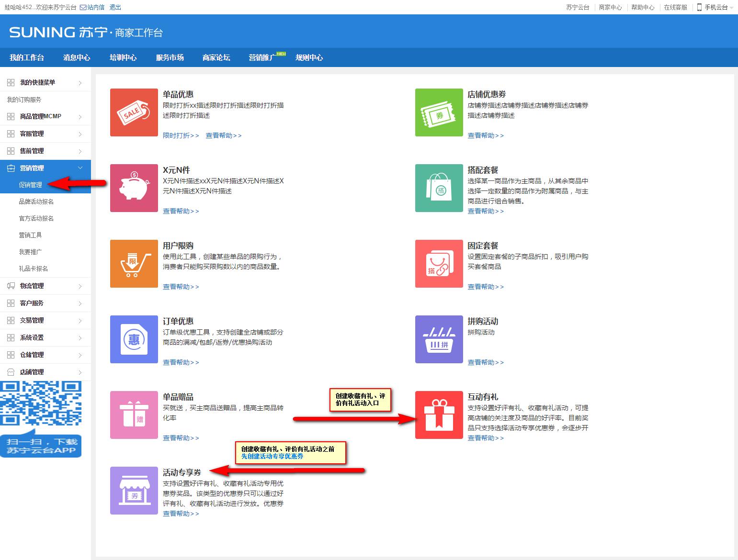This screenshot has height=560, width=738.
Task: Open the 拼购活动 basket icon
Action: pos(439,339)
